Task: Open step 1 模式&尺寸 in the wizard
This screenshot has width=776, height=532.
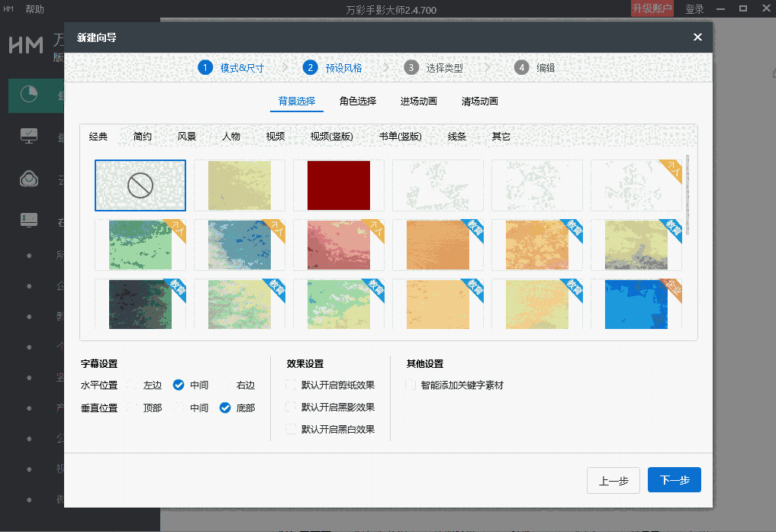Action: (229, 67)
